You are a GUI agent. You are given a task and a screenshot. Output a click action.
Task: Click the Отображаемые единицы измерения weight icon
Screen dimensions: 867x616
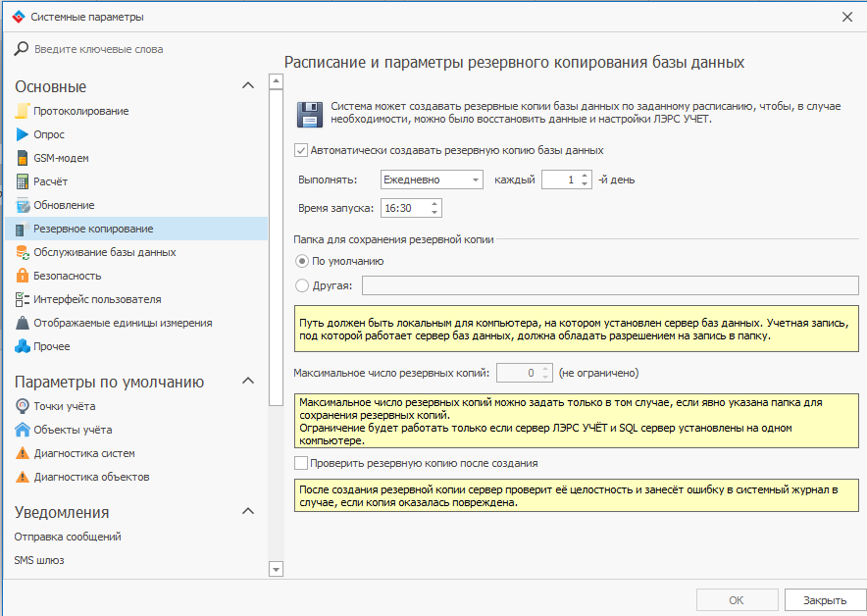[23, 323]
